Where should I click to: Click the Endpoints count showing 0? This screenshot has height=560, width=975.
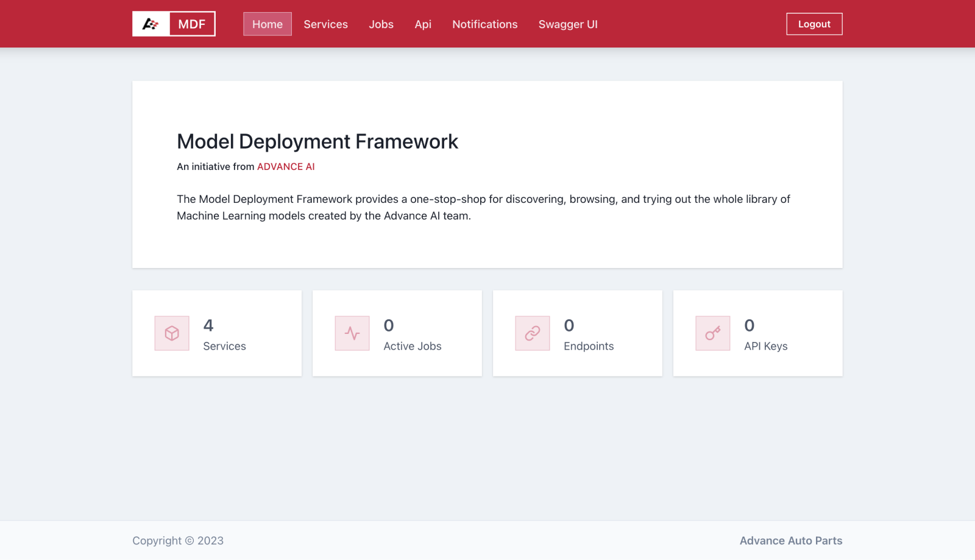[567, 325]
